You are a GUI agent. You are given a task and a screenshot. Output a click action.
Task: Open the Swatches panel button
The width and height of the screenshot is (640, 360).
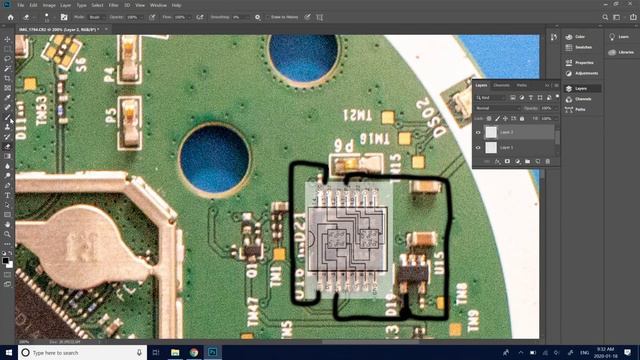point(579,47)
